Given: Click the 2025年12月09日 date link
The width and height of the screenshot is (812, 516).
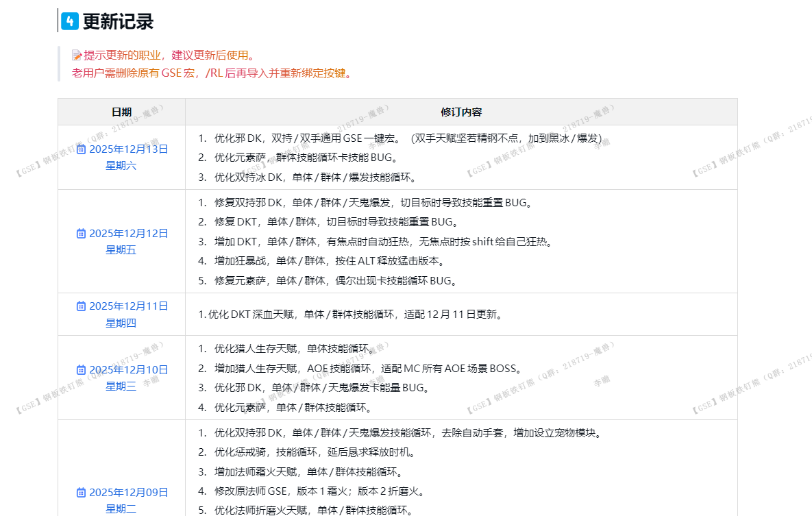Looking at the screenshot, I should tap(129, 492).
